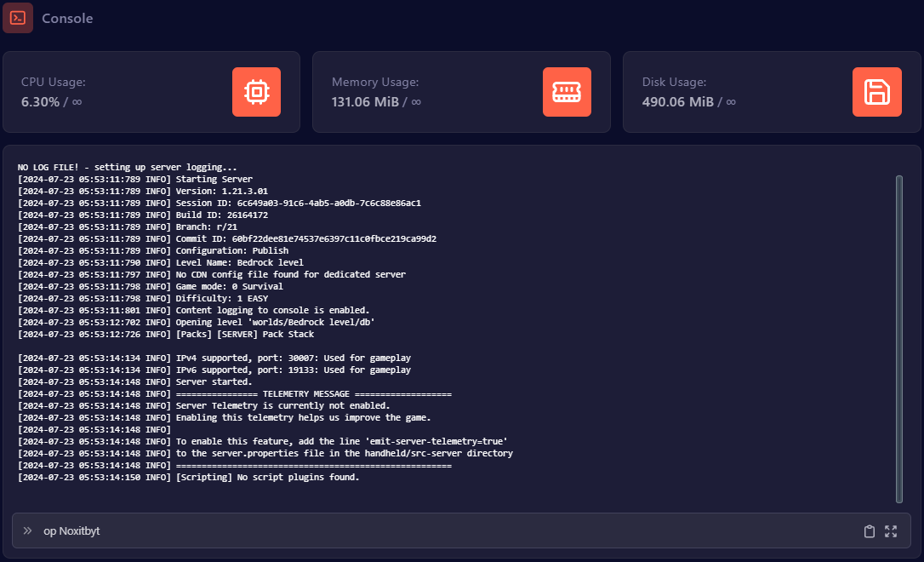This screenshot has height=562, width=924.
Task: Click the 'No script plugins found' log line
Action: (267, 478)
